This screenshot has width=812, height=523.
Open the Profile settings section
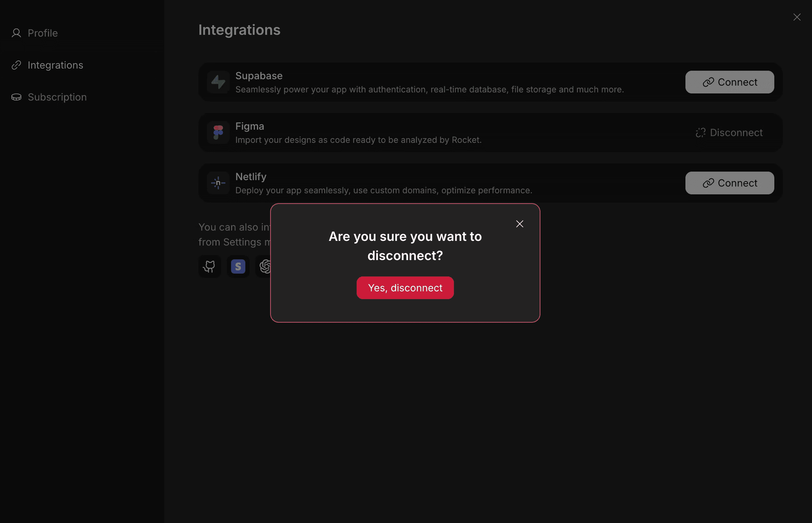click(x=43, y=33)
